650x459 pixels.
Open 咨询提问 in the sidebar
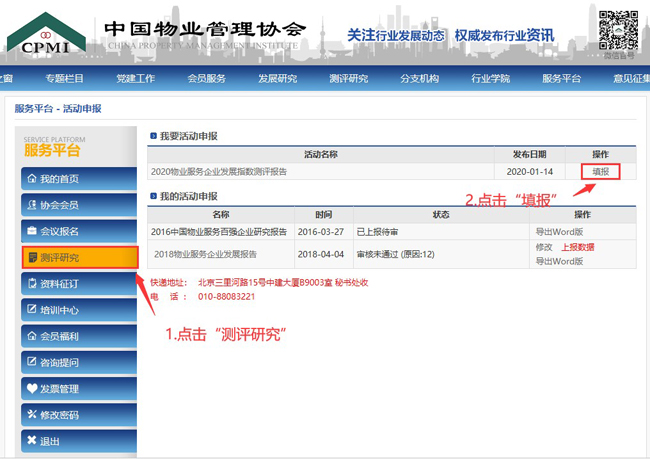tap(59, 363)
